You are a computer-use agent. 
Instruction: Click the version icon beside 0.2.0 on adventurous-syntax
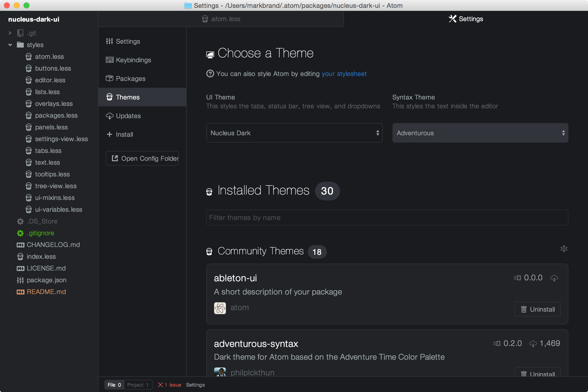[x=497, y=343]
